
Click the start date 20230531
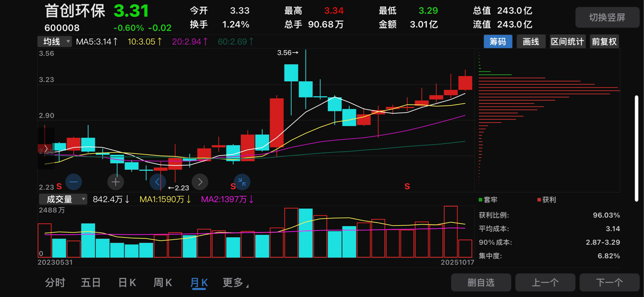pyautogui.click(x=55, y=262)
